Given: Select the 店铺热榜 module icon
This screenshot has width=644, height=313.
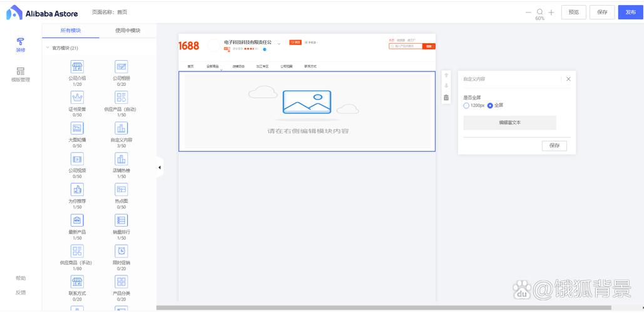Looking at the screenshot, I should [121, 159].
